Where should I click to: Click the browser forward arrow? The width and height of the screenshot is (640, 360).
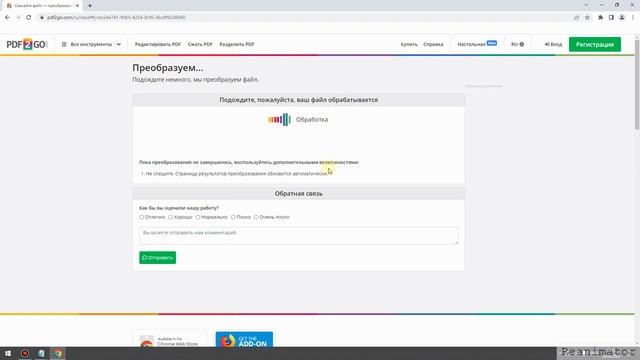click(18, 17)
